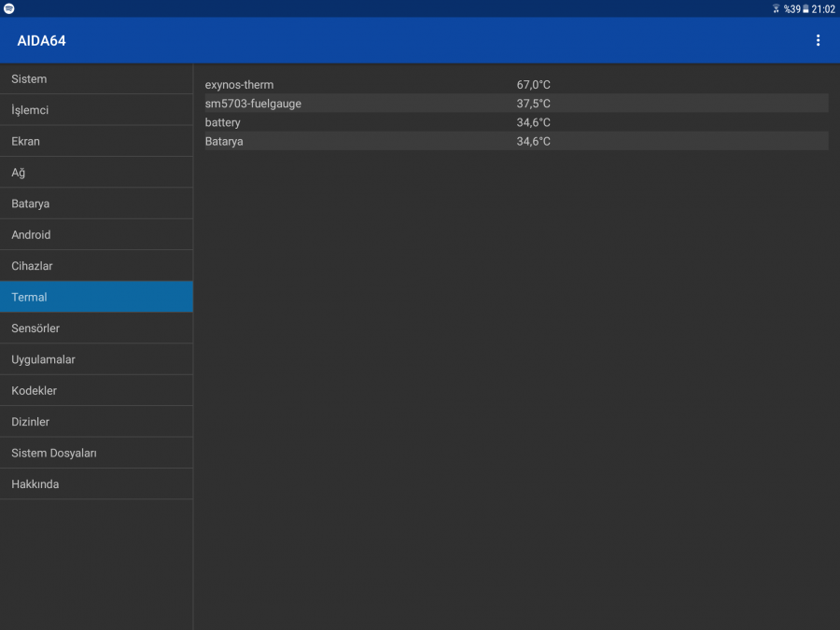Tap the 37,5°C temperature value
840x630 pixels.
pyautogui.click(x=533, y=104)
